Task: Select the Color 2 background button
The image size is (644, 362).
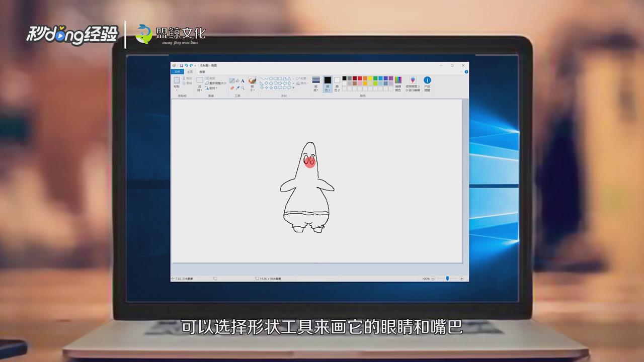Action: click(337, 84)
